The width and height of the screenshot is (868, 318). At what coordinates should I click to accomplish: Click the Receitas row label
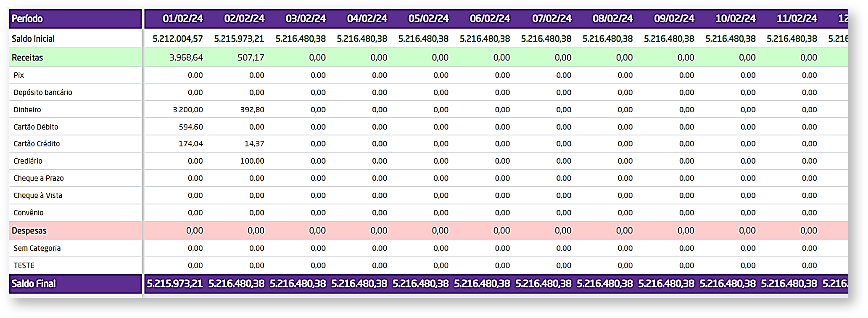click(27, 58)
